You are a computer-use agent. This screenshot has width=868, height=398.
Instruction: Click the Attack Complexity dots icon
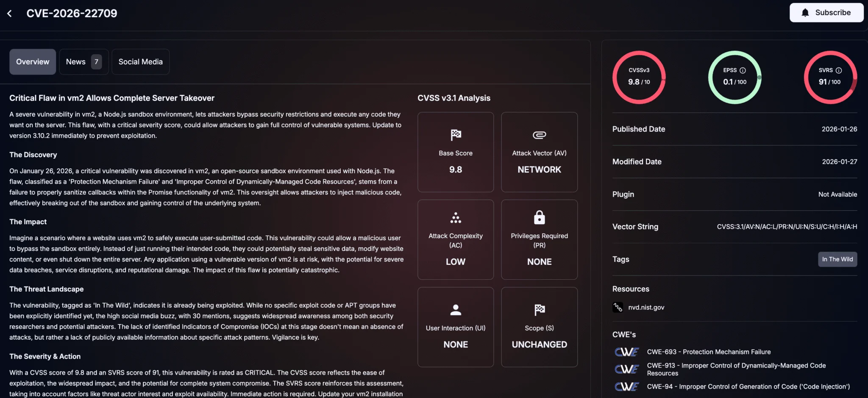pyautogui.click(x=456, y=218)
